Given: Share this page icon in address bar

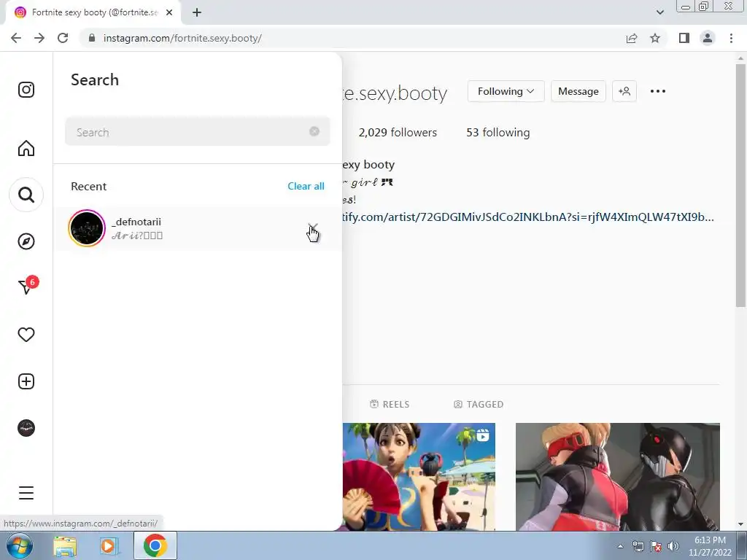Looking at the screenshot, I should [632, 38].
